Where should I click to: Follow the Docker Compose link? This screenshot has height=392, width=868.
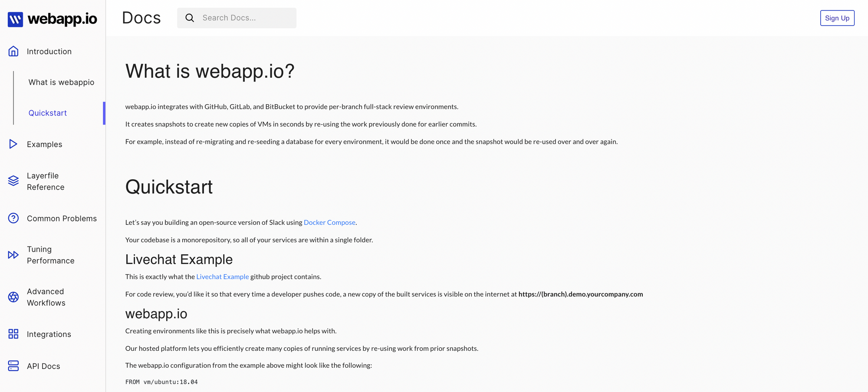(x=329, y=222)
